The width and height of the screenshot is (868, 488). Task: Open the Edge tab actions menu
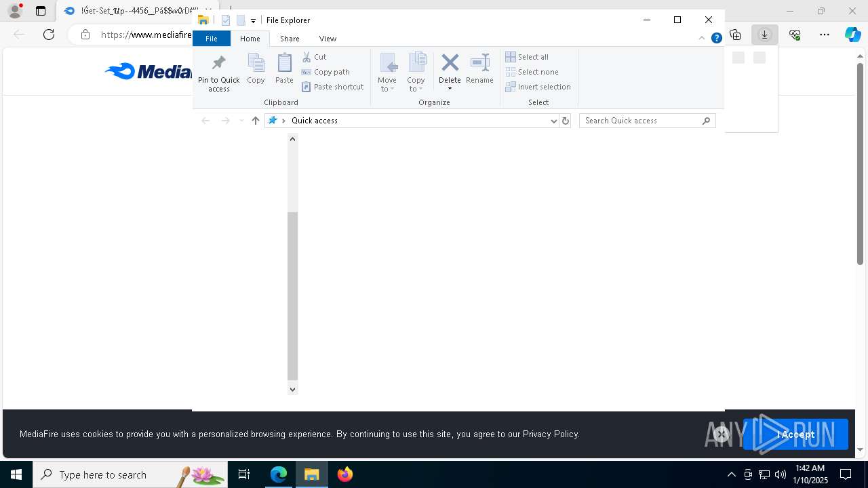pos(41,11)
